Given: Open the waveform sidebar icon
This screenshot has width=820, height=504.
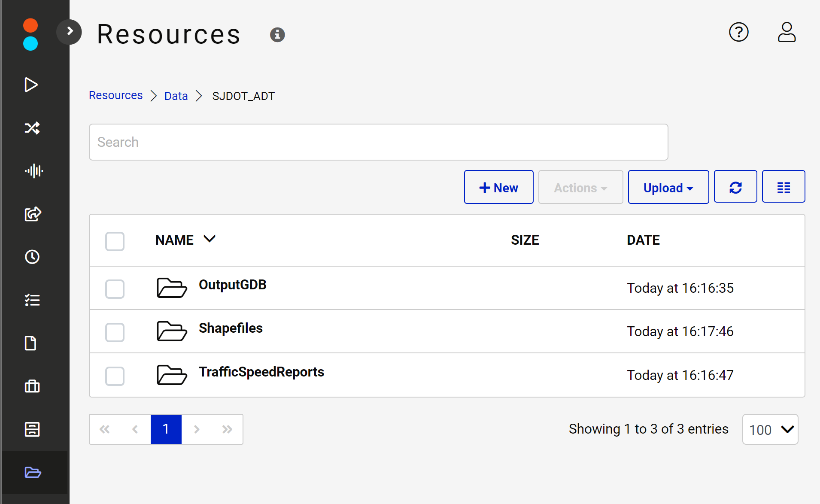Looking at the screenshot, I should [34, 171].
